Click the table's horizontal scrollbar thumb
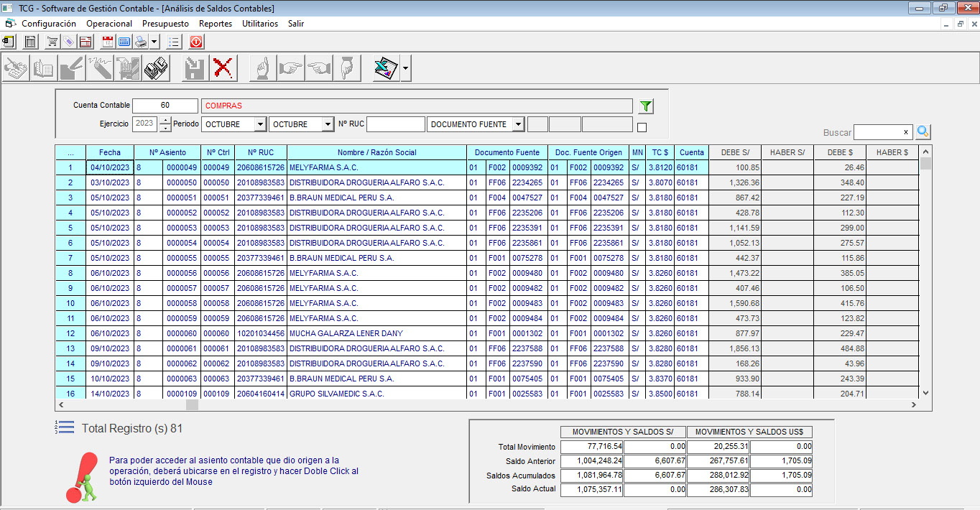Viewport: 980px width, 510px height. [x=192, y=405]
